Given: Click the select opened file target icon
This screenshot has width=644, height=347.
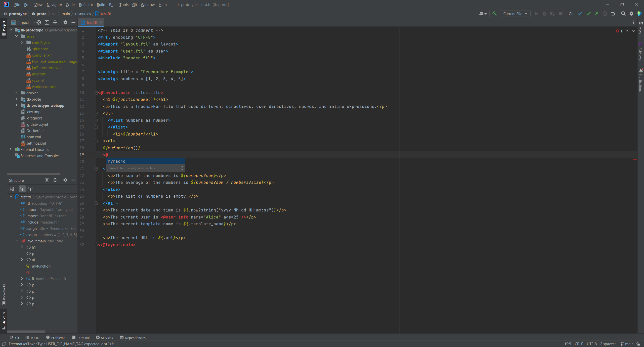Looking at the screenshot, I should coord(38,22).
